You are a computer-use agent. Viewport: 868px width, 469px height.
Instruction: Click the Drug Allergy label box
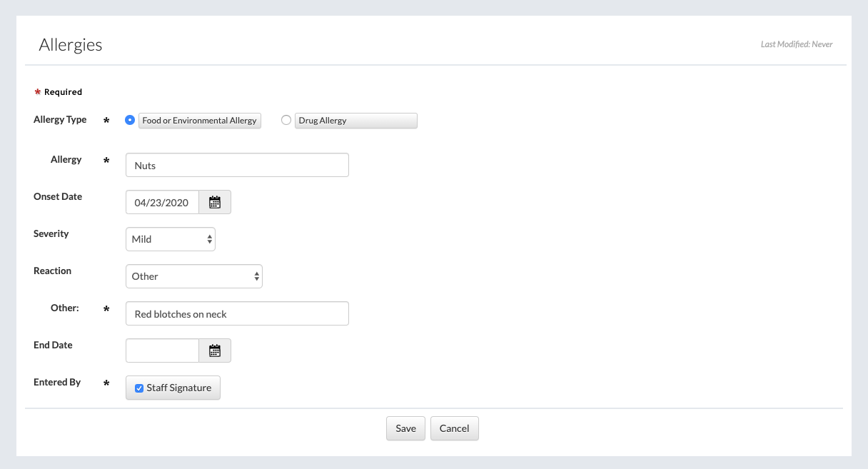[355, 121]
